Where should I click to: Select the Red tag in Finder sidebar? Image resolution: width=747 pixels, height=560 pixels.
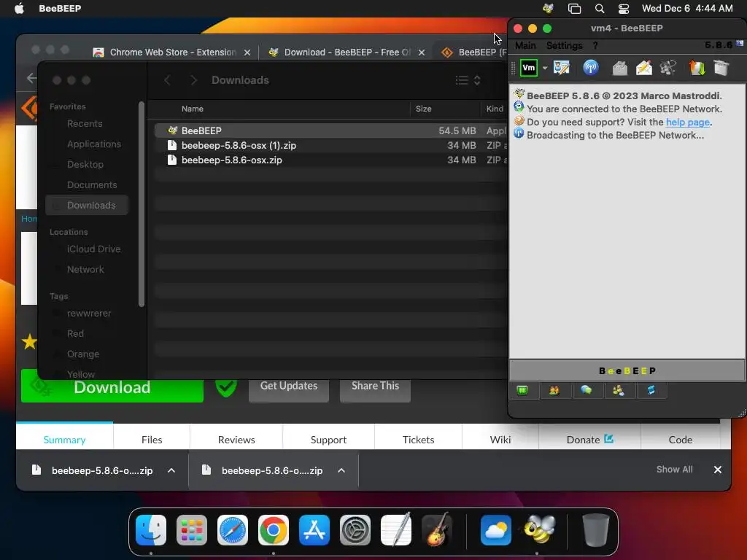coord(75,334)
